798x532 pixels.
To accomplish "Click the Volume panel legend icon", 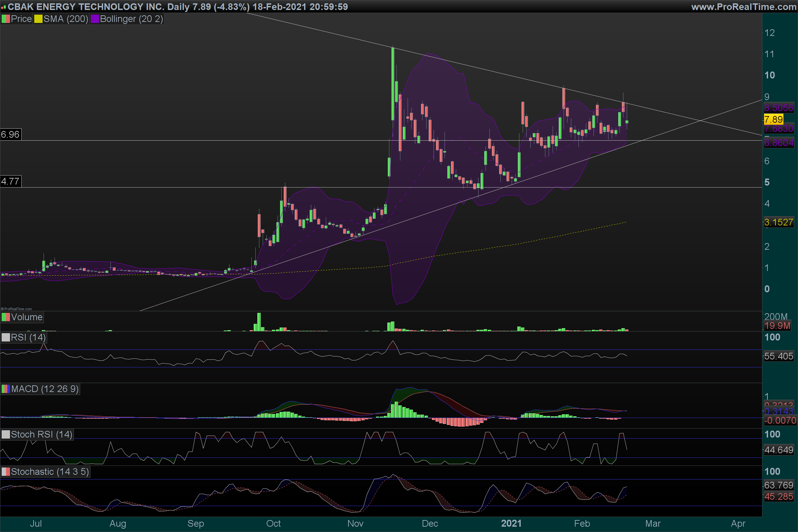I will click(6, 317).
